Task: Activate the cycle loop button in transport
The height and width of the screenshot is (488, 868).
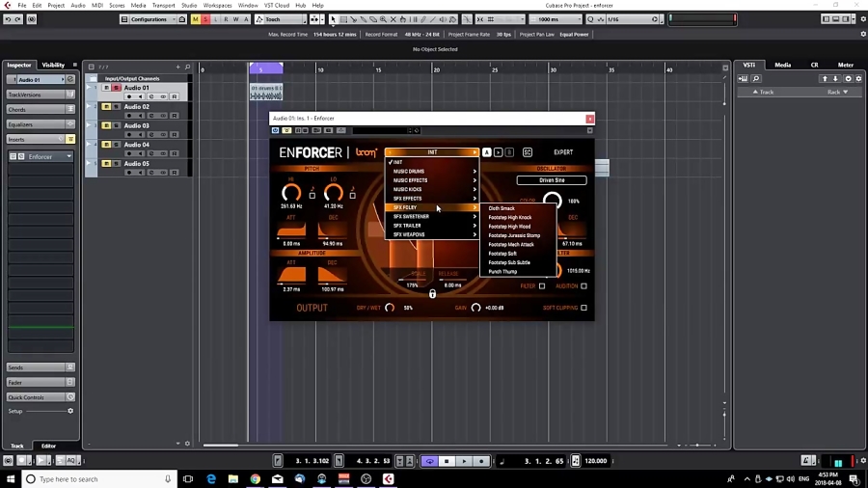Action: [430, 461]
